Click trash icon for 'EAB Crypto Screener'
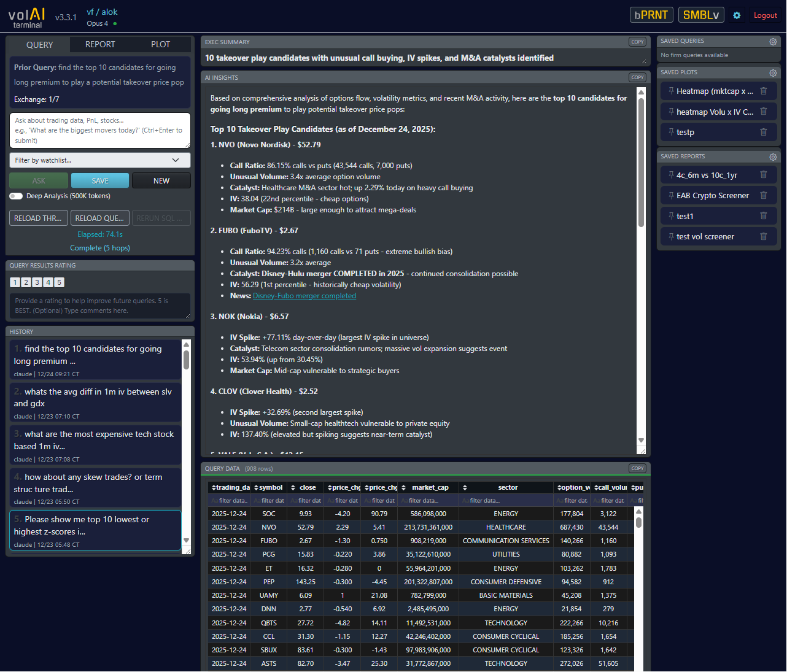Screen dimensions: 787x672 [x=764, y=196]
